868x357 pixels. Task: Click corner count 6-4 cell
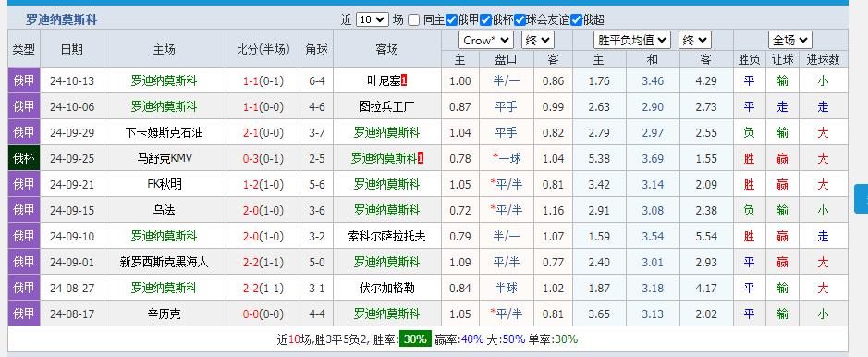pos(317,80)
